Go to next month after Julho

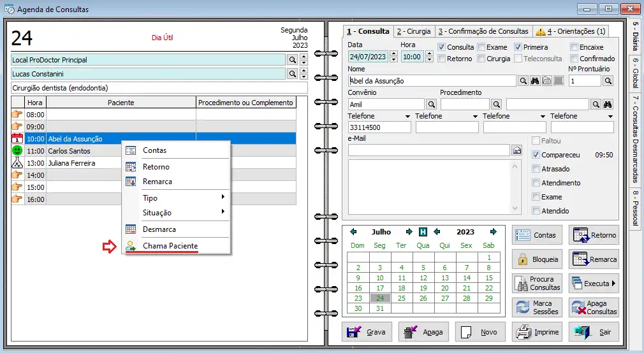click(x=409, y=232)
